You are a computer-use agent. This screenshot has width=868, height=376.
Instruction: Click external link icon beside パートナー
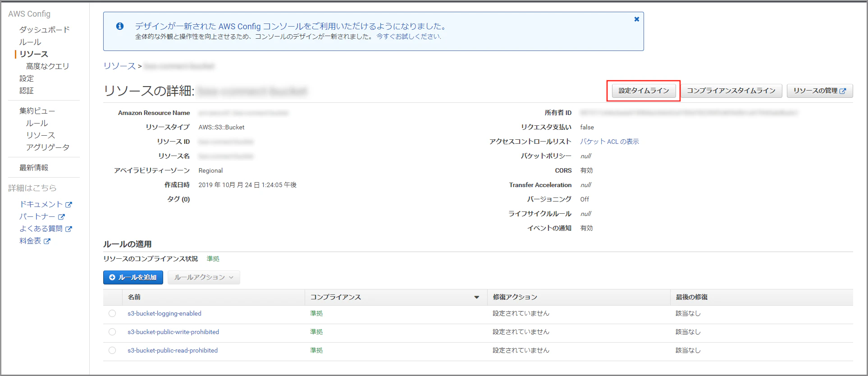coord(61,217)
